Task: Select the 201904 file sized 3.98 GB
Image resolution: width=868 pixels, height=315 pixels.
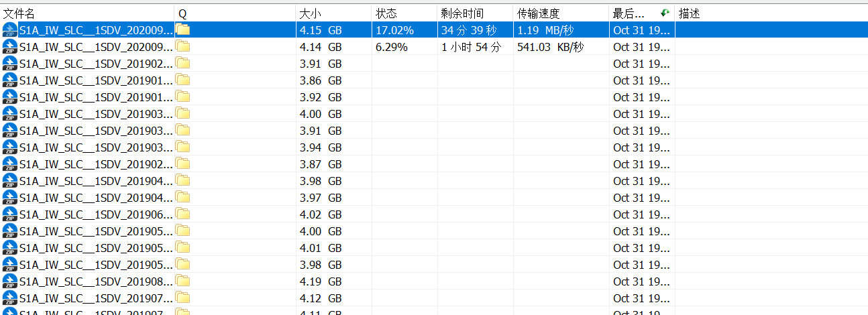Action: click(x=97, y=180)
